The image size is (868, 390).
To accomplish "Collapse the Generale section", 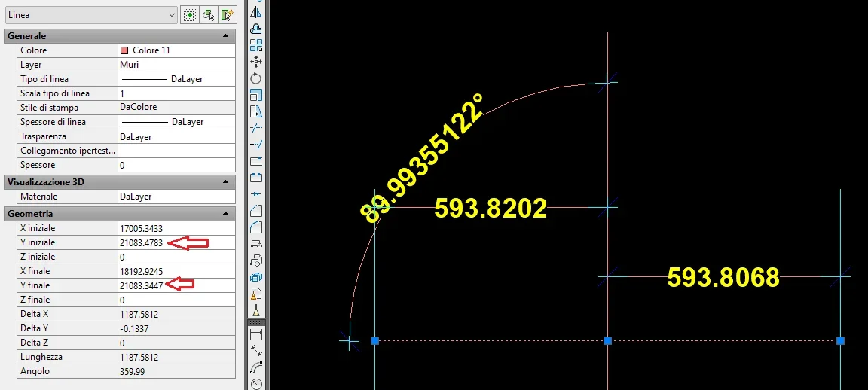I will tap(225, 36).
